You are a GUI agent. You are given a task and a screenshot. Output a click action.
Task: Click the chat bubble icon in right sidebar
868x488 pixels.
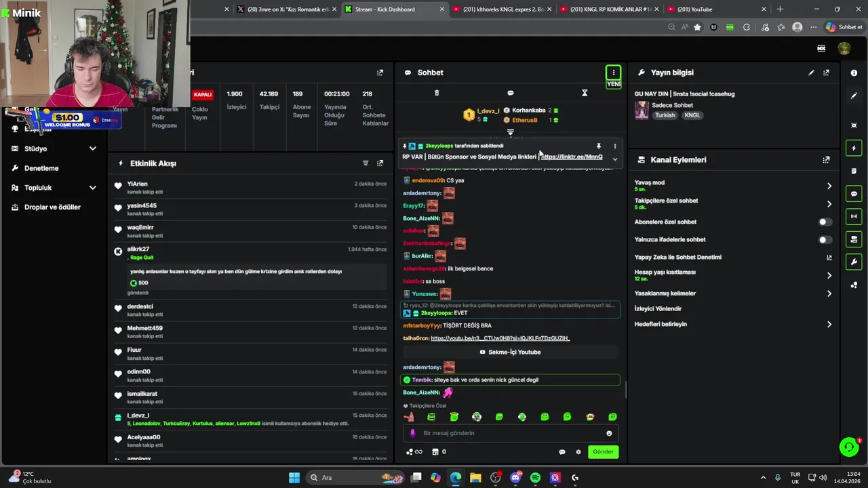[854, 194]
